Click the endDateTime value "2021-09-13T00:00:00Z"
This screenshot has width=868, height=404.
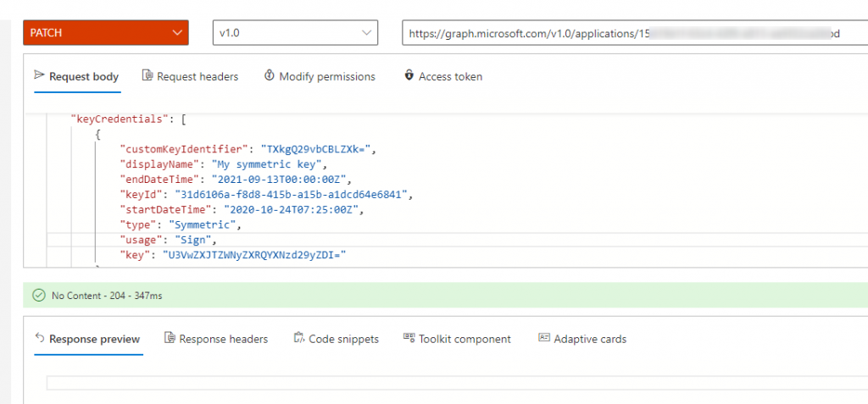pos(279,180)
